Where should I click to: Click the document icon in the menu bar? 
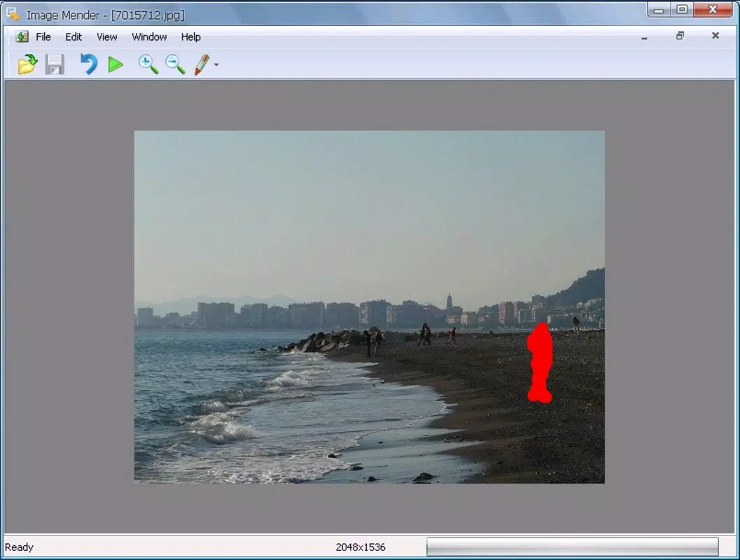click(x=22, y=37)
